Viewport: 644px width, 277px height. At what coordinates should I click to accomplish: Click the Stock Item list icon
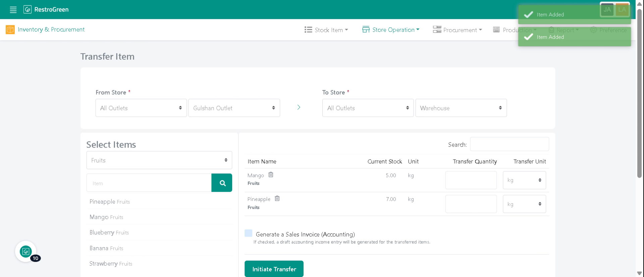click(308, 30)
